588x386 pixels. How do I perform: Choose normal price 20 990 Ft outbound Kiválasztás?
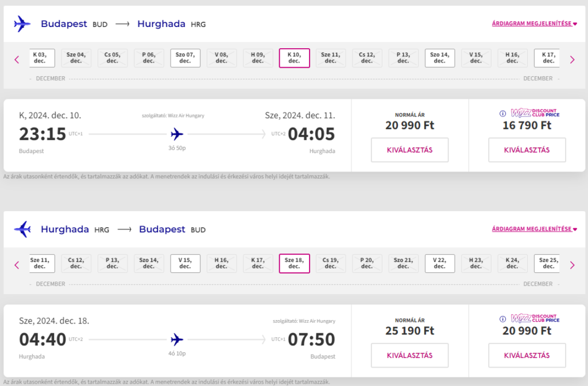coord(409,150)
